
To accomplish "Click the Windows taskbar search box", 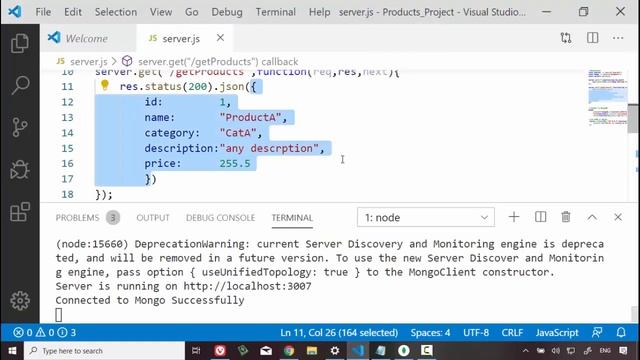I will (104, 351).
